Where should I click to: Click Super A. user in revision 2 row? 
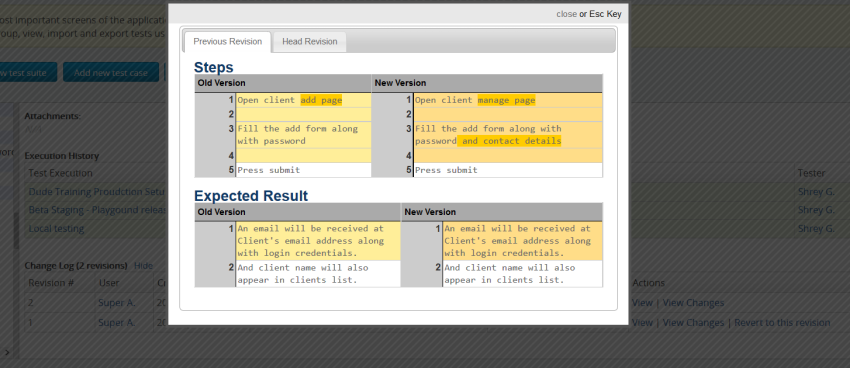[117, 302]
